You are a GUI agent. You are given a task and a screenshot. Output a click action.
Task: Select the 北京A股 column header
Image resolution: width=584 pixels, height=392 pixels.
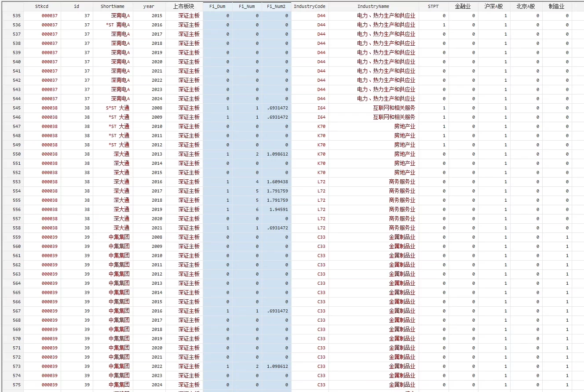click(x=526, y=6)
